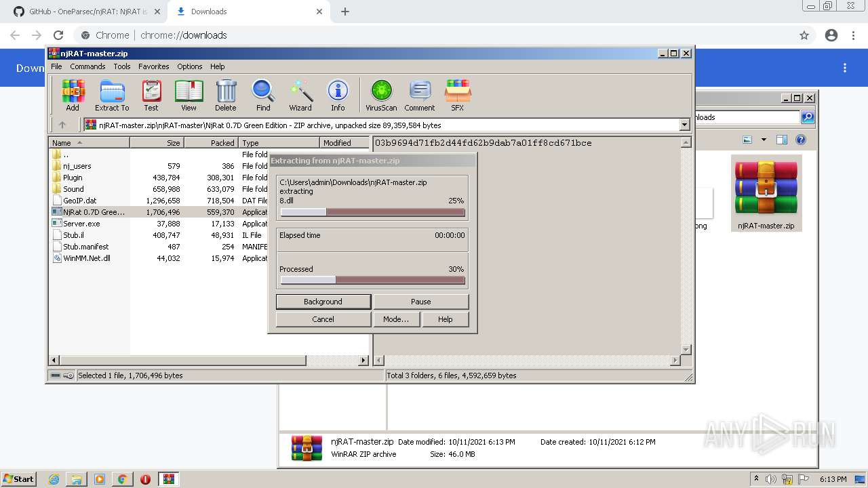Click Explorer search magnifier button
868x488 pixels.
(x=808, y=117)
